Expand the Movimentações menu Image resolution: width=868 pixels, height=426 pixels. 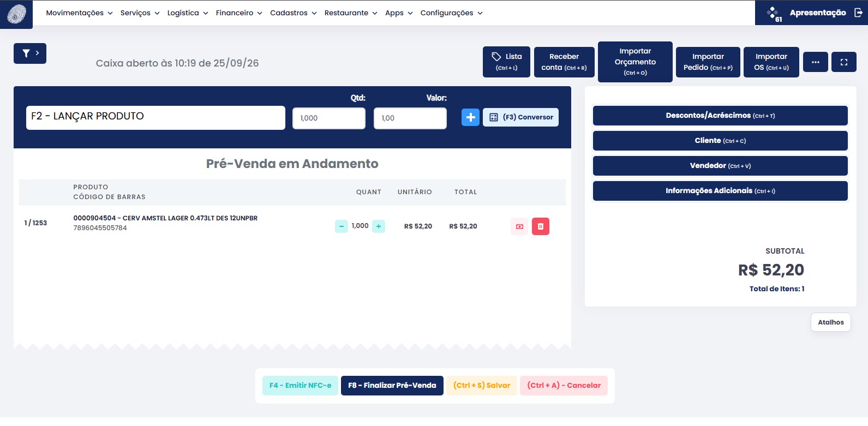click(79, 13)
